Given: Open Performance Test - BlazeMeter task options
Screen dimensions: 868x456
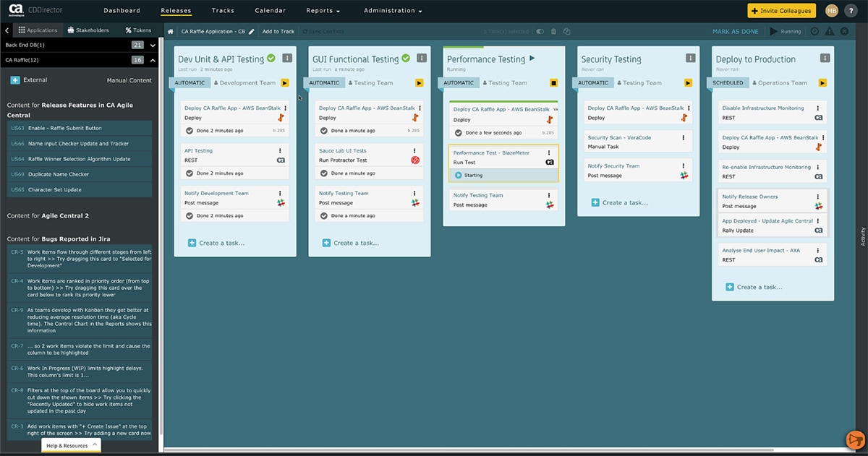Looking at the screenshot, I should (x=550, y=153).
